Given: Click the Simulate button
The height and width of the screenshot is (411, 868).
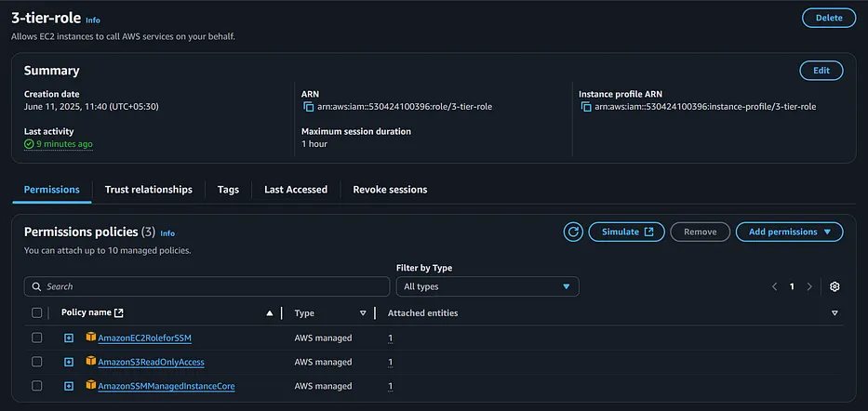Looking at the screenshot, I should click(x=627, y=232).
